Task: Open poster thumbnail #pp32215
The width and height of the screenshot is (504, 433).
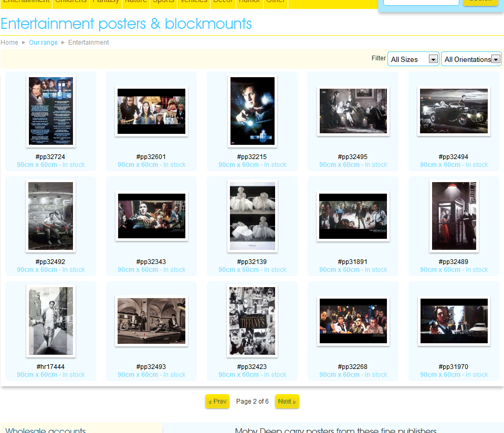Action: tap(253, 111)
